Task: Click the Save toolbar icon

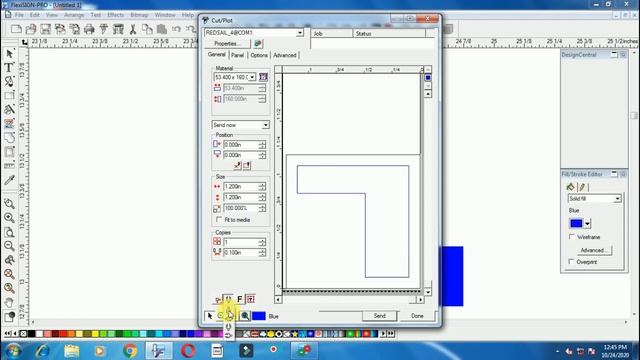Action: tap(45, 29)
